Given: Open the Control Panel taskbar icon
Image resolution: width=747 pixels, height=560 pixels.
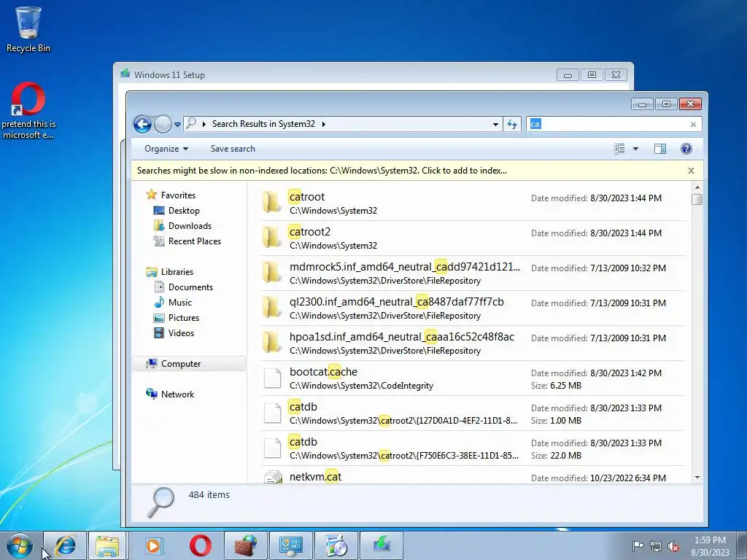Looking at the screenshot, I should [290, 545].
